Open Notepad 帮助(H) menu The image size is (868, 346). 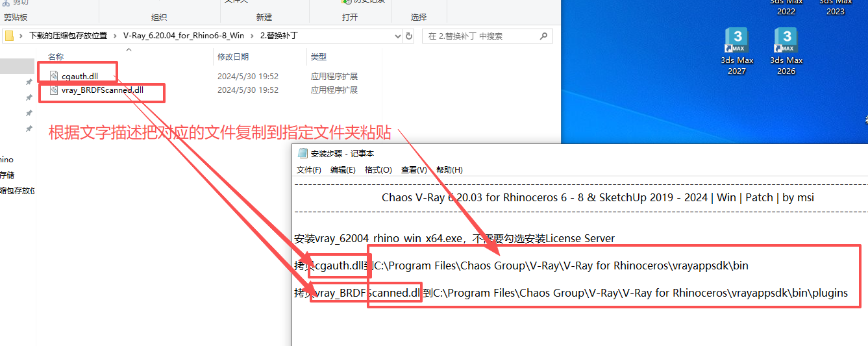pyautogui.click(x=449, y=170)
